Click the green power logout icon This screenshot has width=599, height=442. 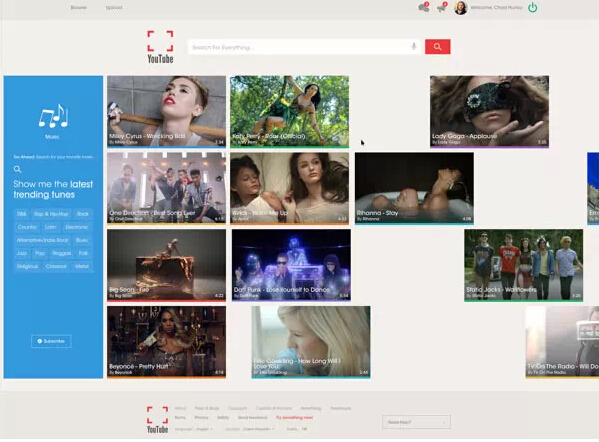(x=533, y=7)
